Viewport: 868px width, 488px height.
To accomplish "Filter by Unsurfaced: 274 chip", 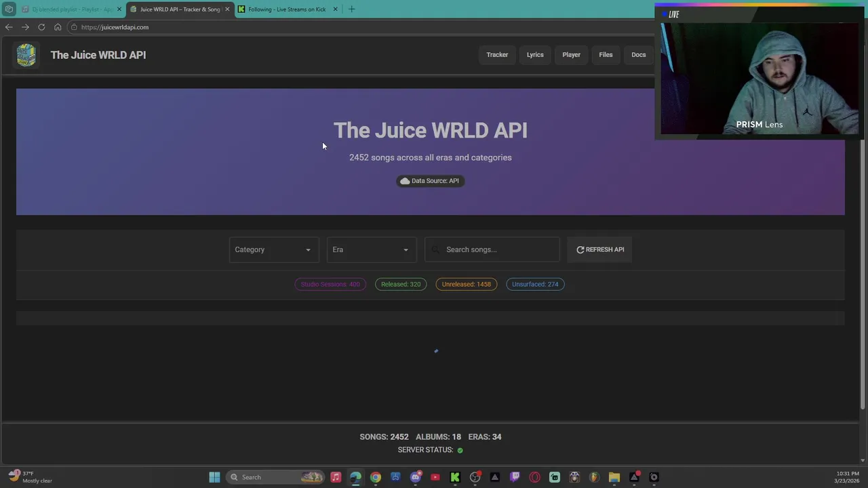I will coord(535,284).
